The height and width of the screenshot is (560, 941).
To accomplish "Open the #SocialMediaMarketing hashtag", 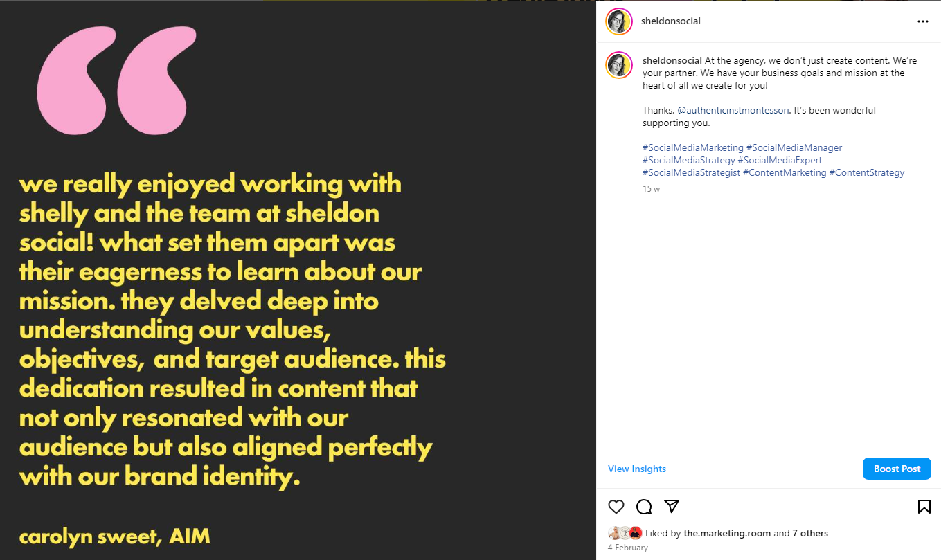I will point(693,147).
